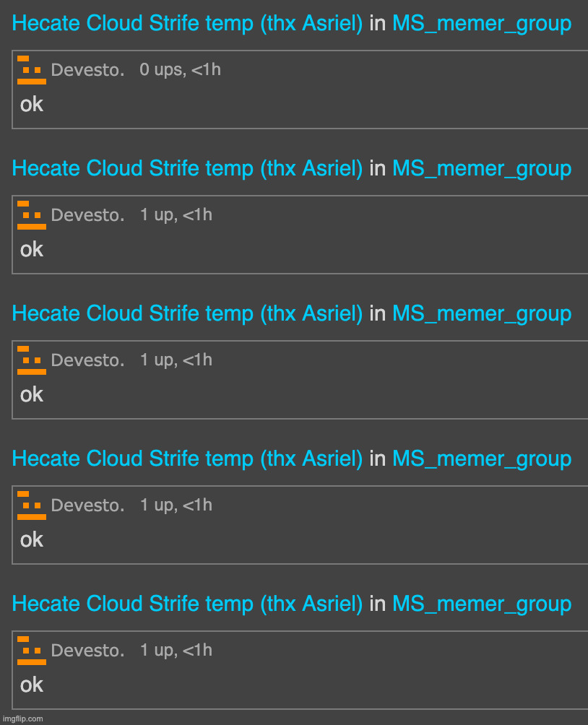Visit MS_memer_group from the fourth entry
Viewport: 588px width, 725px height.
(x=481, y=459)
